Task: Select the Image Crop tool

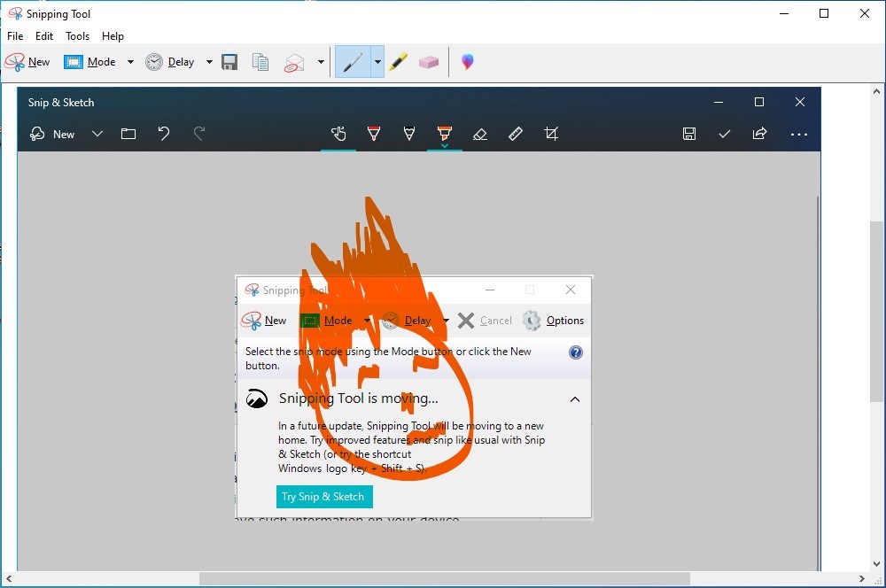Action: [551, 134]
